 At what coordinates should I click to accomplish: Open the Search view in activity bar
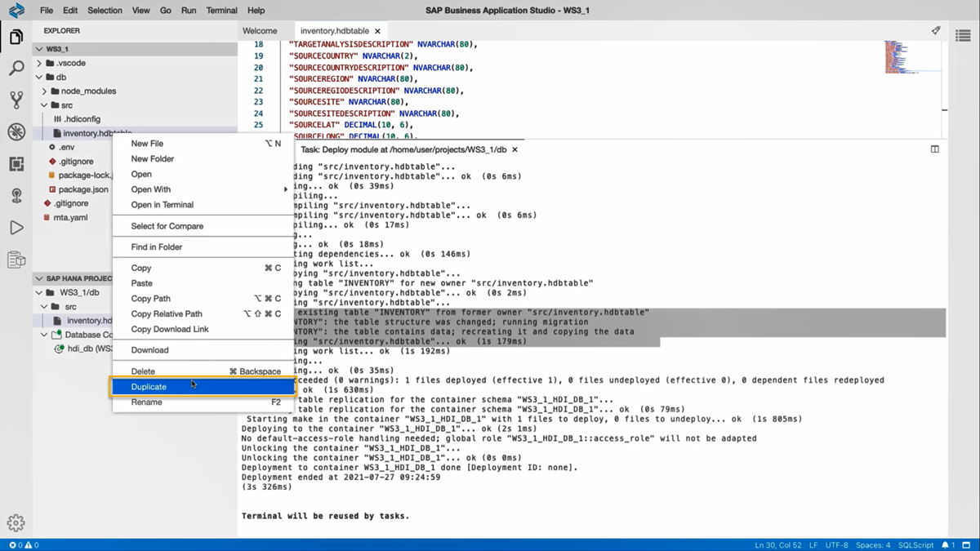pos(16,69)
